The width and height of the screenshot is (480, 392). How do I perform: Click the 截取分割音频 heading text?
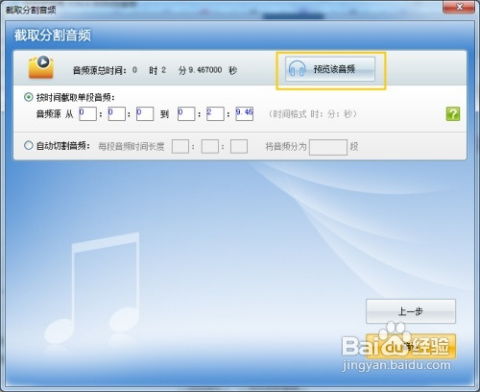click(52, 35)
